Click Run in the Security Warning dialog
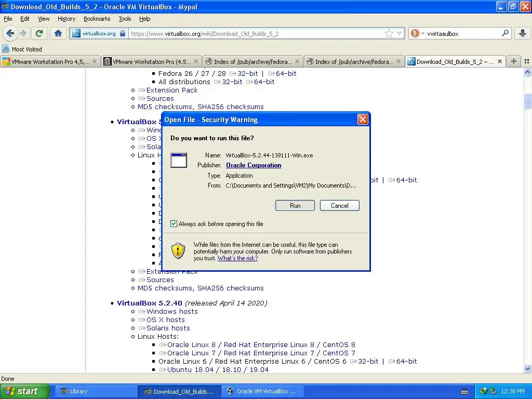 point(295,206)
